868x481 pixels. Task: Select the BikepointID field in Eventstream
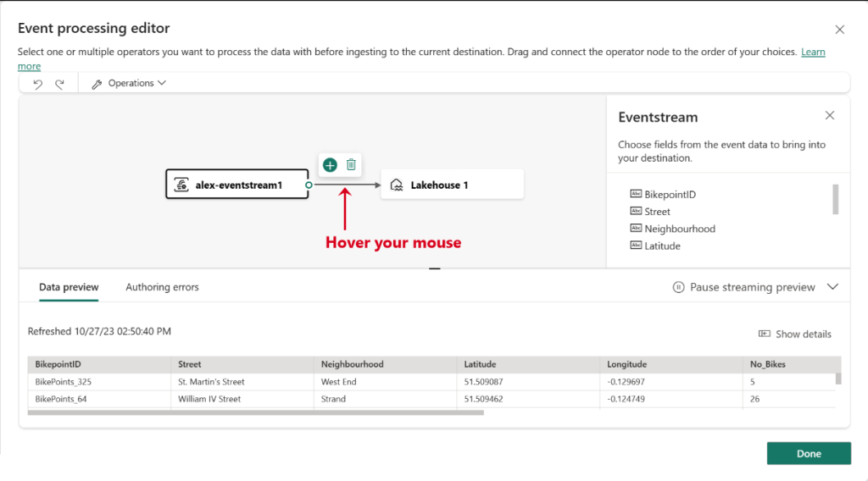pos(669,195)
